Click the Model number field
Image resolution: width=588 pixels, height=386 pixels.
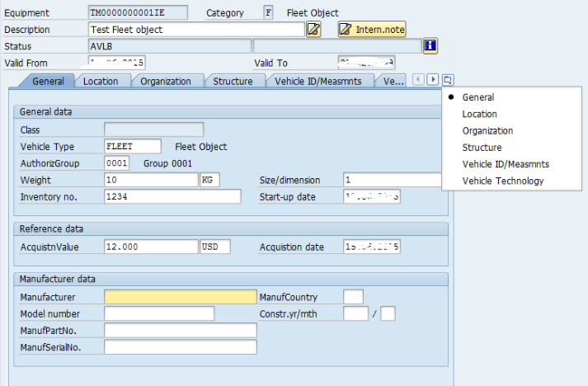pyautogui.click(x=159, y=313)
